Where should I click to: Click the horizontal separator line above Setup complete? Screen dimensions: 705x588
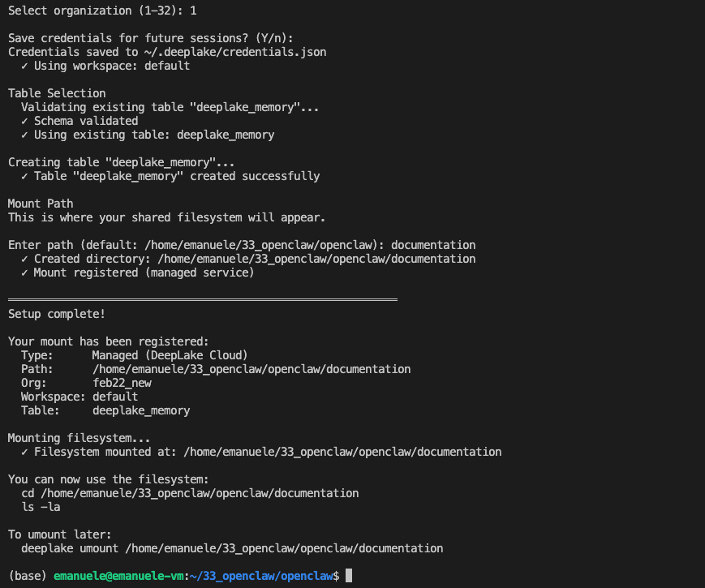click(x=203, y=300)
